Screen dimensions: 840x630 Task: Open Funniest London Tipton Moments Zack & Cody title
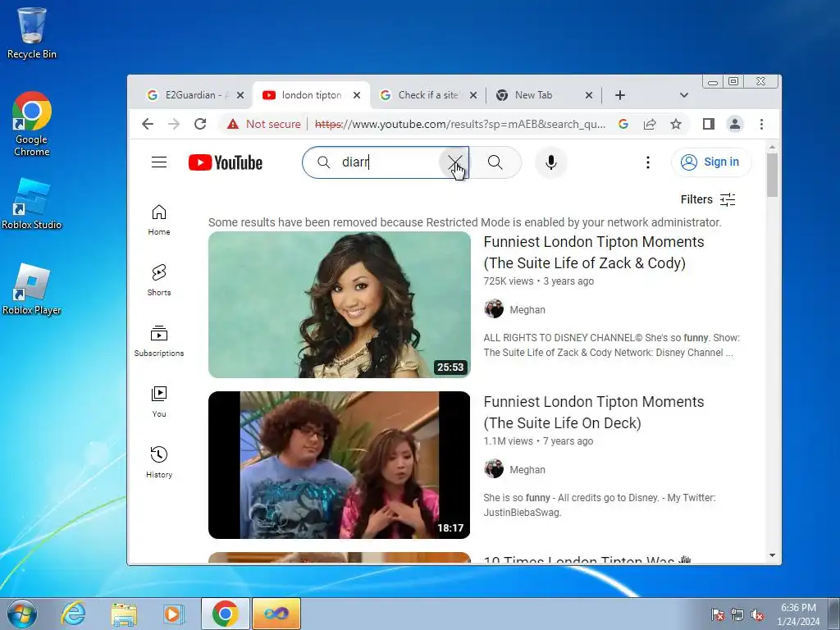coord(594,253)
